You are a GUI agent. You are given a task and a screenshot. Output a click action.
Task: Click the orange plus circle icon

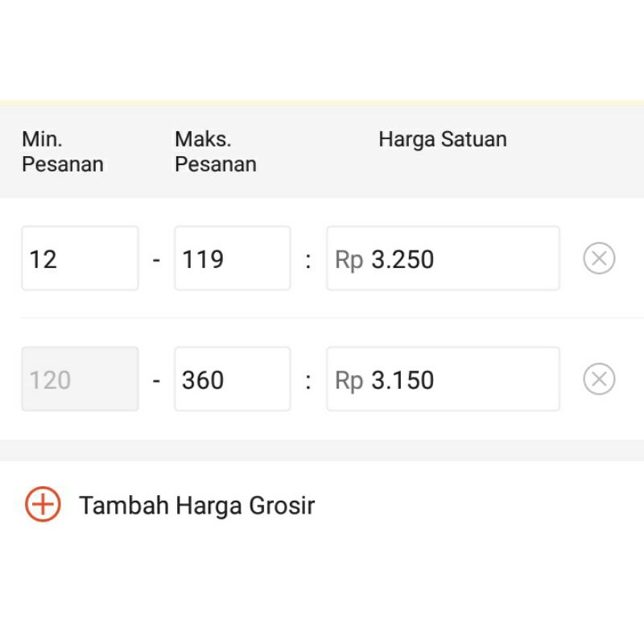[43, 505]
